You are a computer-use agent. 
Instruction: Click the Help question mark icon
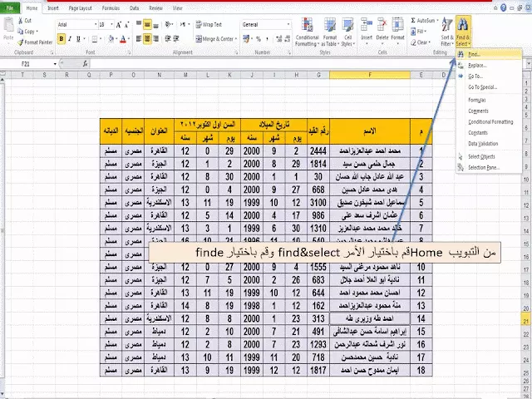point(504,7)
